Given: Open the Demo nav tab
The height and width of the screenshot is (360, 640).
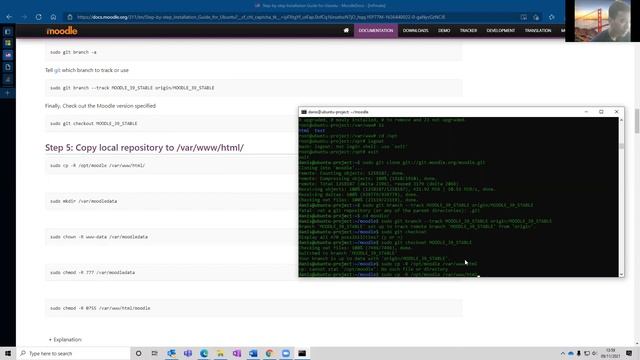Looking at the screenshot, I should pyautogui.click(x=444, y=31).
